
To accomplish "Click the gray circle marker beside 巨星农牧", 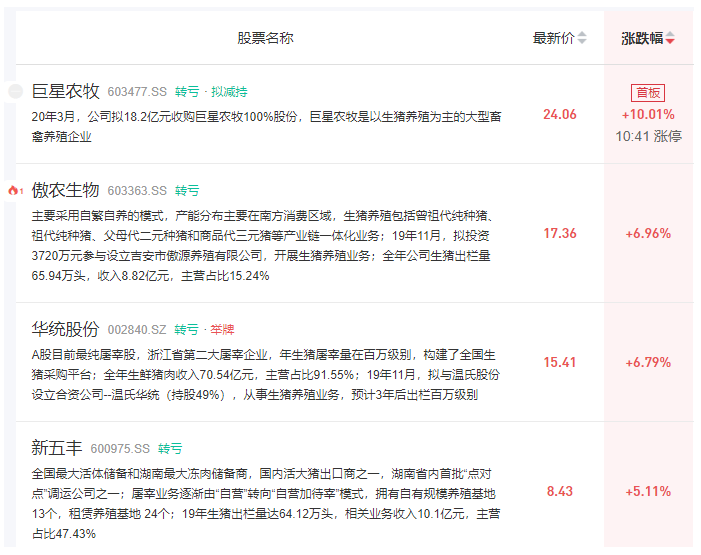I will pos(16,91).
